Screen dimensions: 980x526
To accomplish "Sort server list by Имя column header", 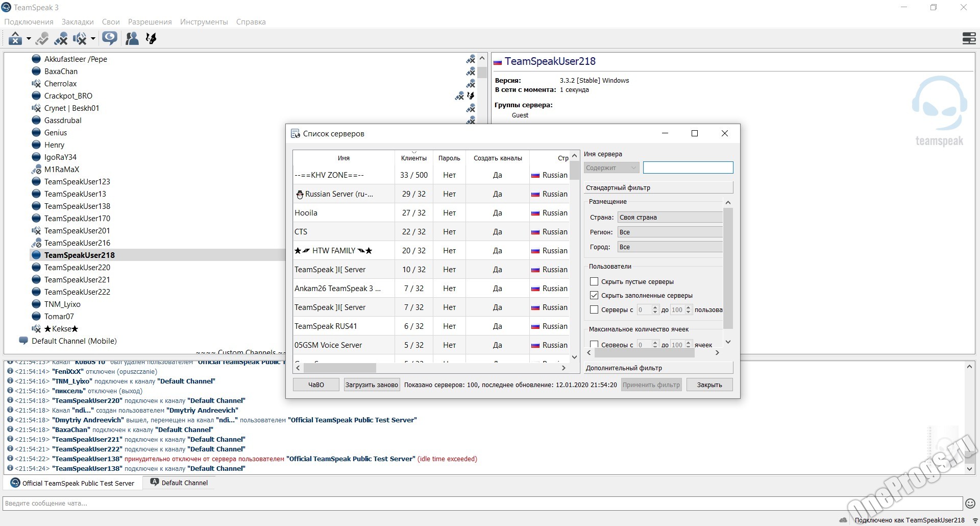I will pos(344,158).
